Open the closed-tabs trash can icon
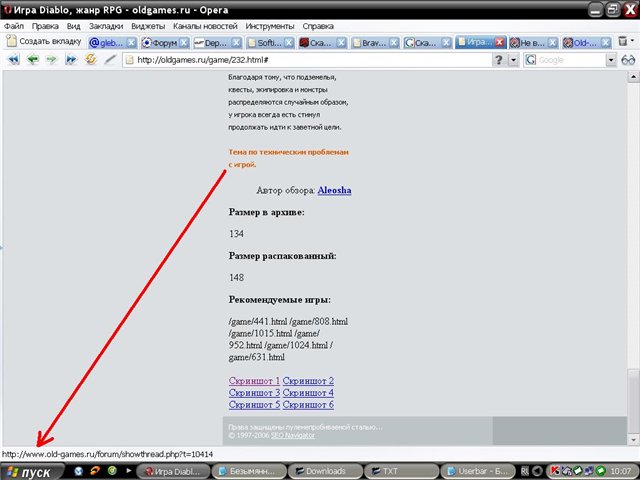The height and width of the screenshot is (480, 640). coord(622,41)
